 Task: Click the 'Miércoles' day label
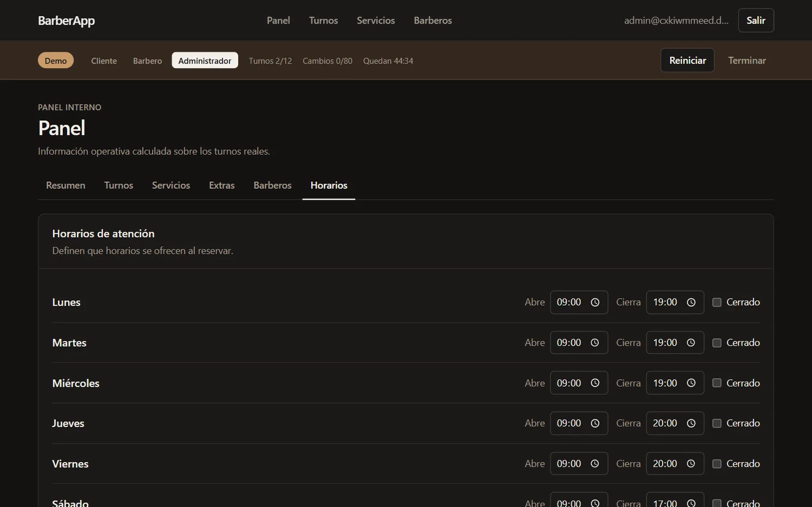tap(76, 384)
